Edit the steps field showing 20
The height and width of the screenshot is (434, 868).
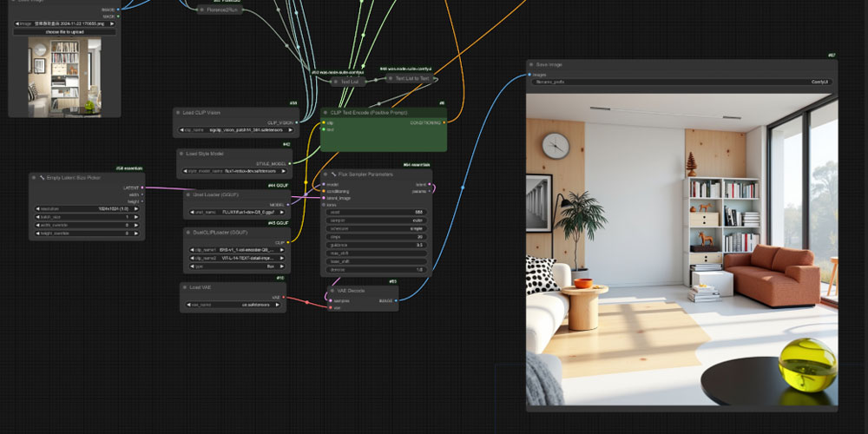[x=376, y=236]
